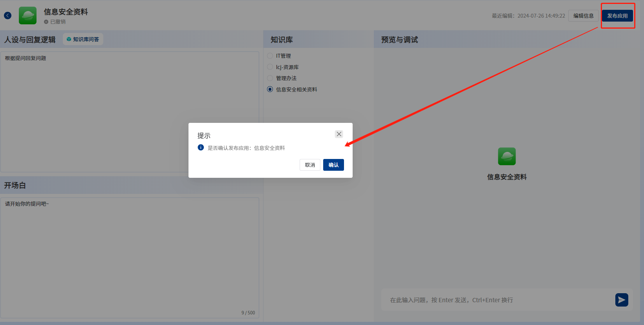Select the IT管理 knowledge base radio
Image resolution: width=644 pixels, height=325 pixels.
point(270,56)
